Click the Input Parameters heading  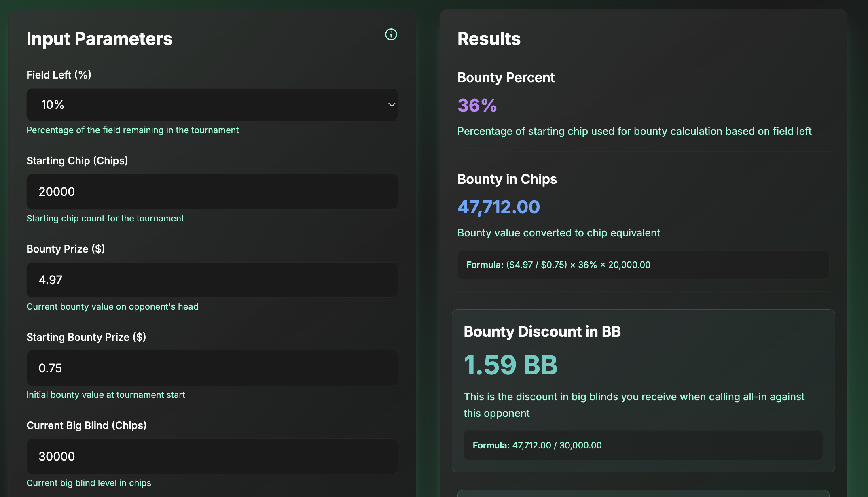pyautogui.click(x=100, y=39)
